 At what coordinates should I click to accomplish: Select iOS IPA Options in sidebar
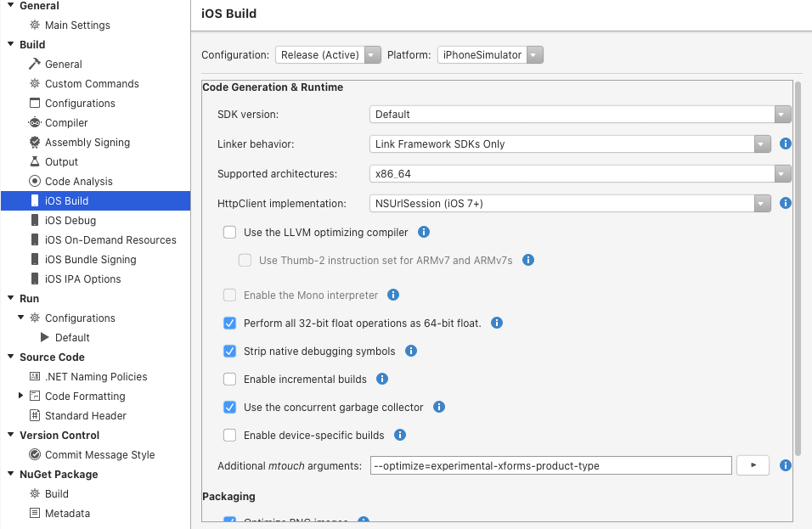pyautogui.click(x=82, y=279)
